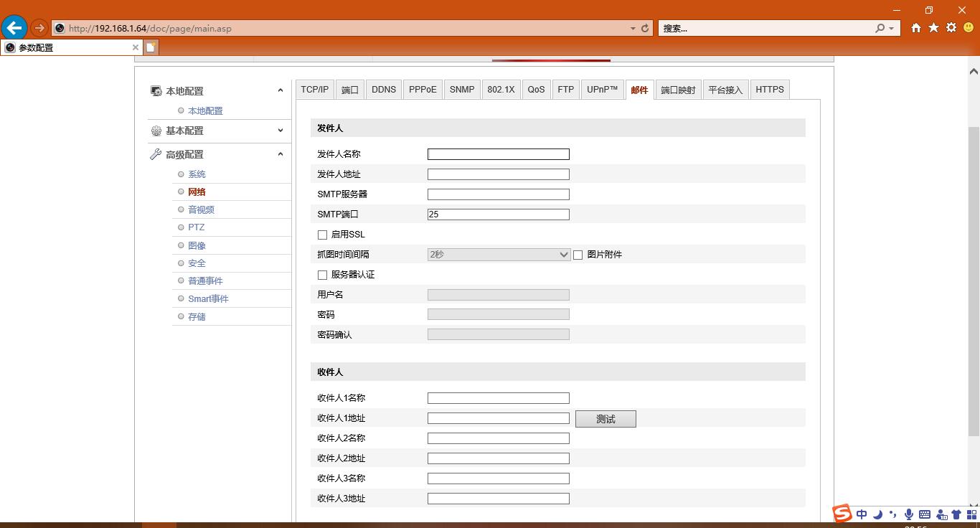Click the moon icon in IME bar
The width and height of the screenshot is (980, 528).
877,514
